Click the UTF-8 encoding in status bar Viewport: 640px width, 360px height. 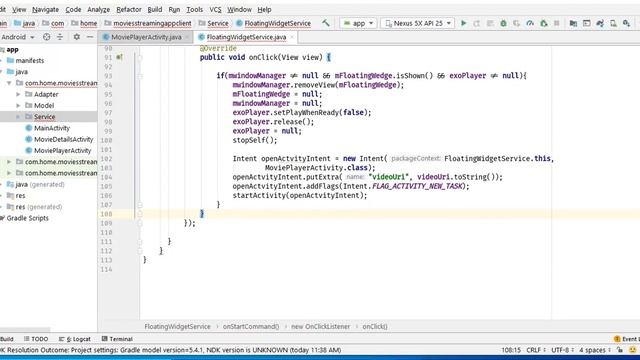pos(562,350)
